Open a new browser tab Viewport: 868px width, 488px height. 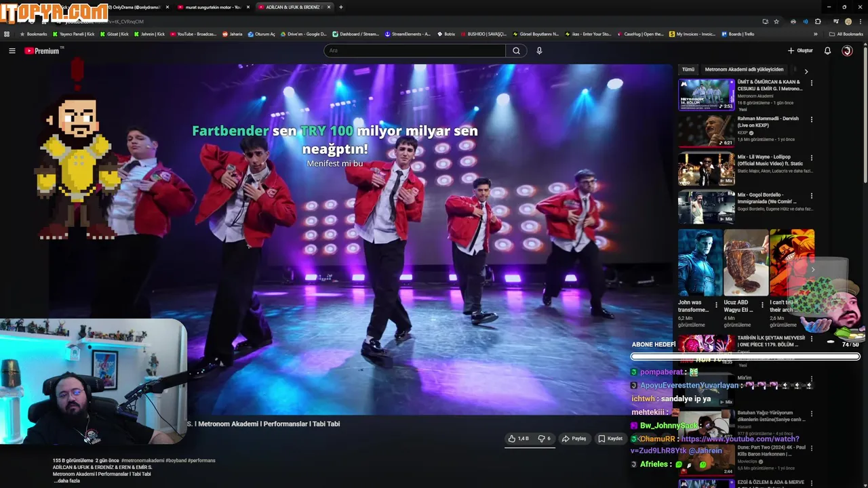coord(341,7)
